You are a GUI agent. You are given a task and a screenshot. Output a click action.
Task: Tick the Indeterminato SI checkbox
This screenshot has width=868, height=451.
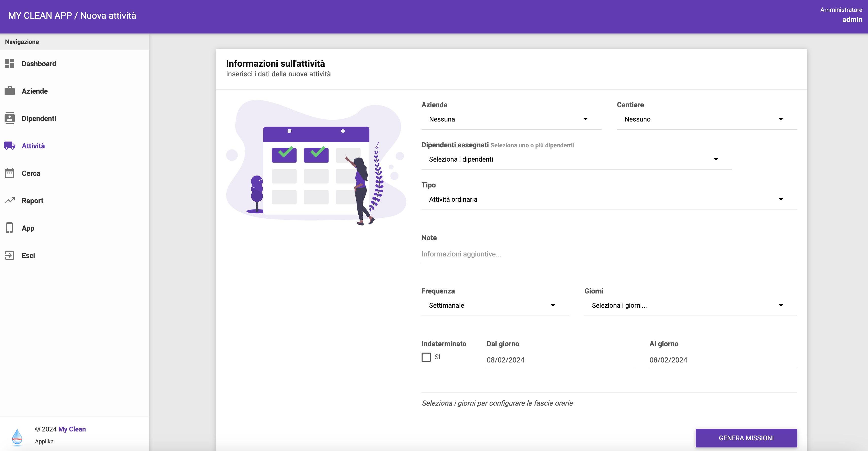tap(426, 357)
